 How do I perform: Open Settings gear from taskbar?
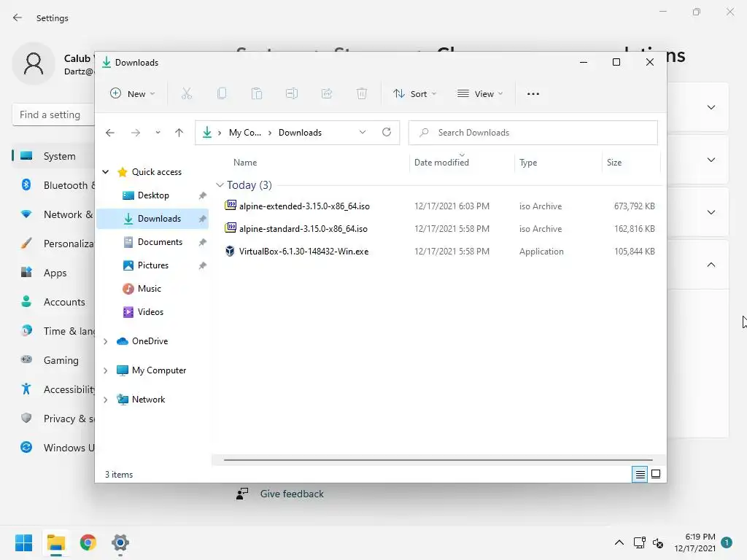(120, 542)
